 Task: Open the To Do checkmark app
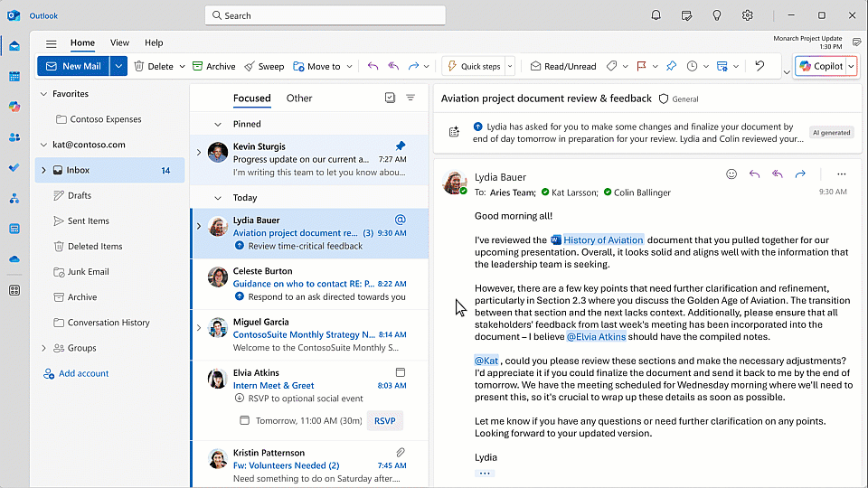click(14, 168)
